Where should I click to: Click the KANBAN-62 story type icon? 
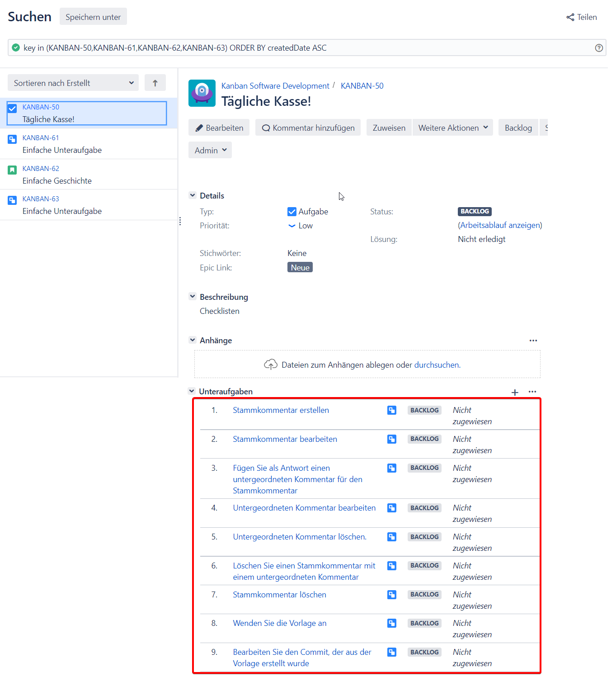(12, 170)
